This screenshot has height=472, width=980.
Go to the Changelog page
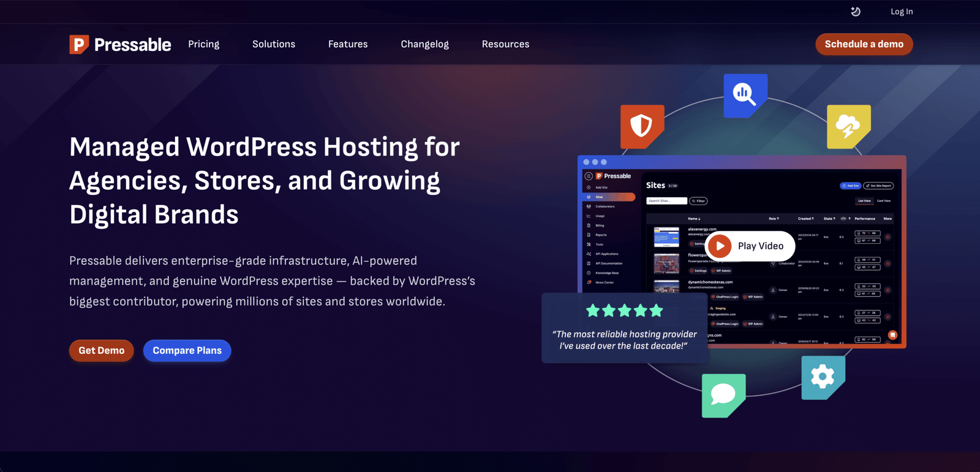tap(425, 44)
